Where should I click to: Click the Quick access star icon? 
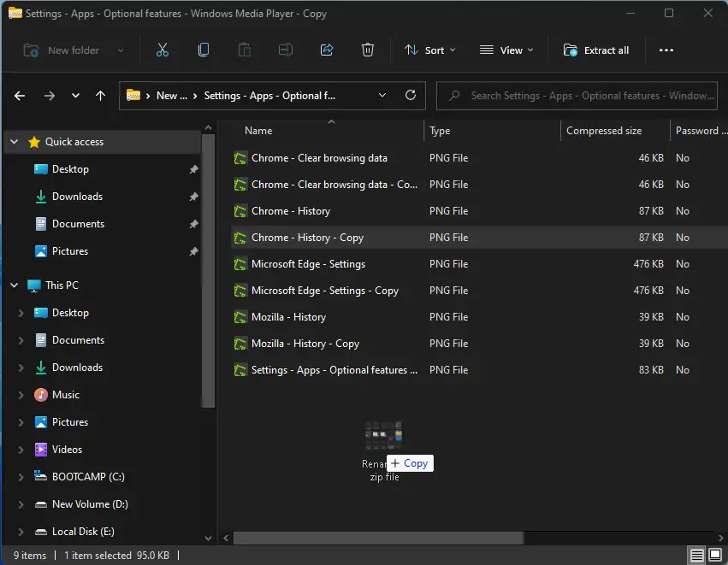34,142
